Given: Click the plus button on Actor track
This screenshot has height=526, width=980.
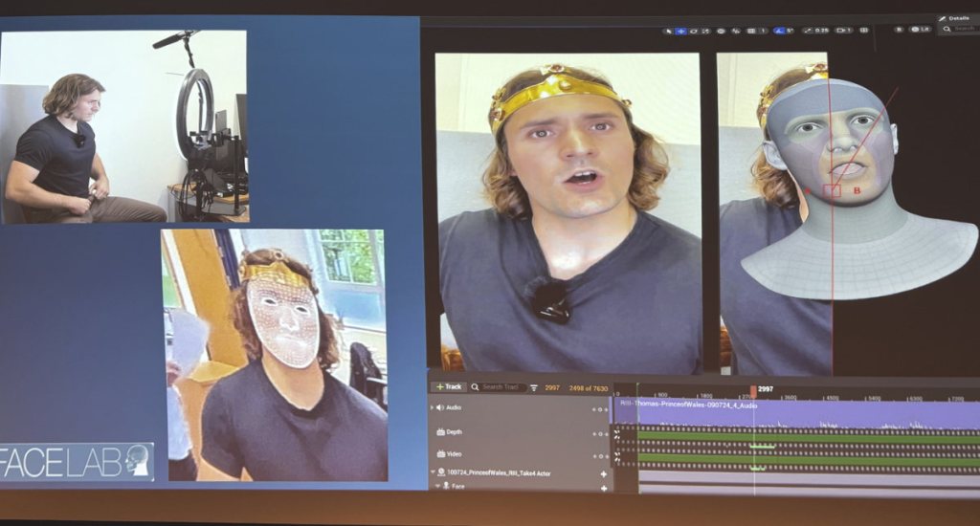Looking at the screenshot, I should [x=604, y=473].
